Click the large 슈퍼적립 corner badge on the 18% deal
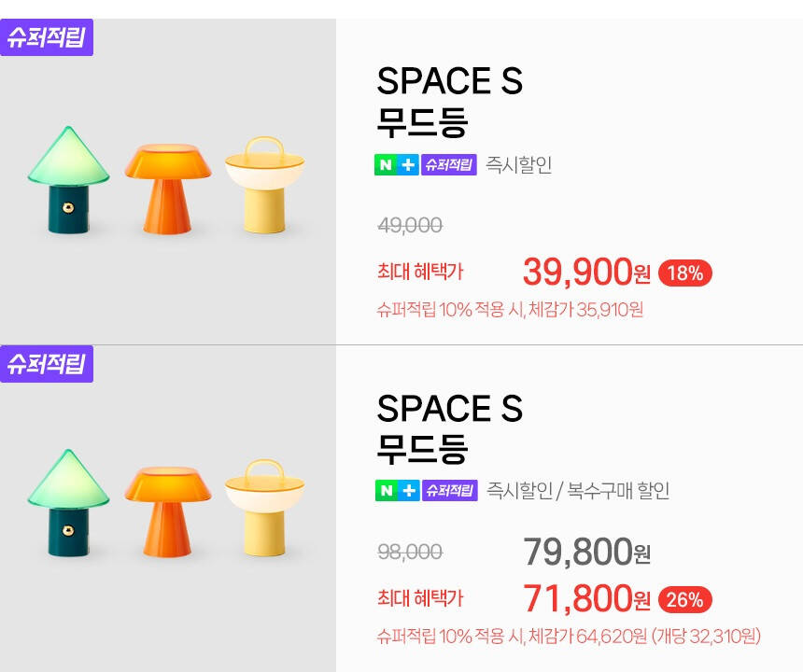803x672 pixels. point(47,37)
